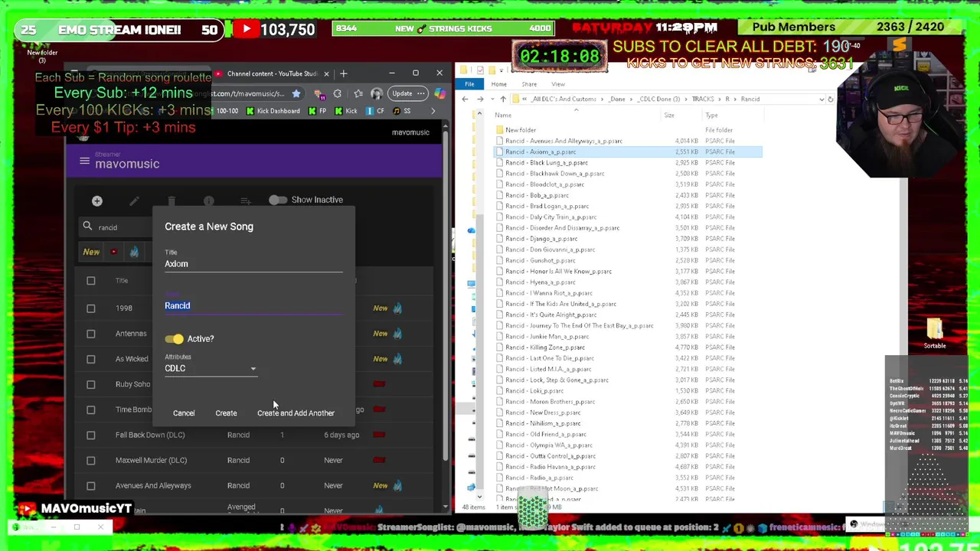This screenshot has height=551, width=980.
Task: Open the Explorer View tab
Action: (x=558, y=84)
